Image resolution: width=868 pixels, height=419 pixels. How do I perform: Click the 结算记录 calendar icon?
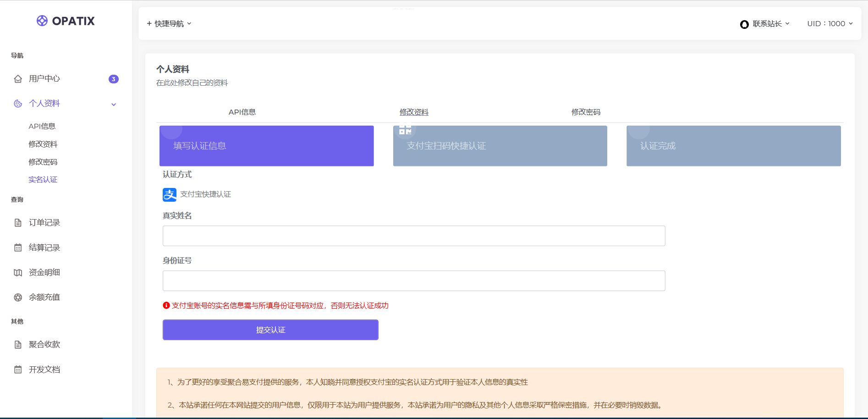tap(17, 247)
